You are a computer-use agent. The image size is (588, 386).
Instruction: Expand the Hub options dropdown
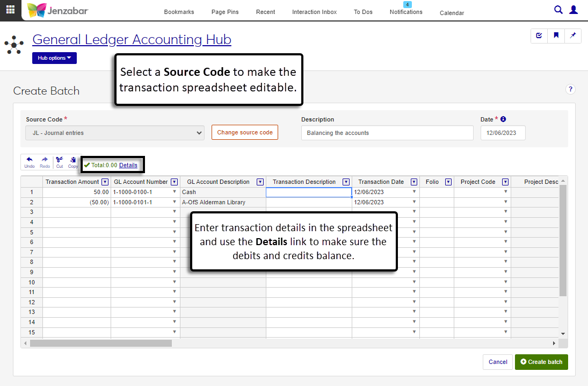pyautogui.click(x=54, y=58)
